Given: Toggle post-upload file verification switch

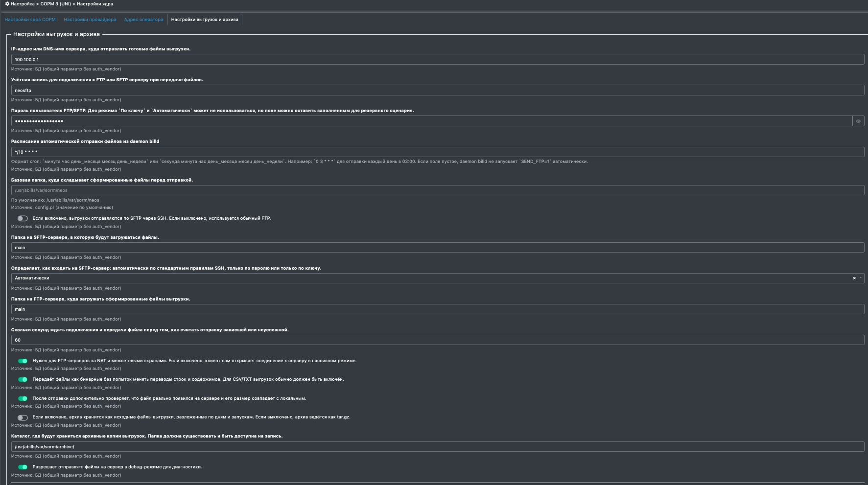Looking at the screenshot, I should tap(23, 398).
